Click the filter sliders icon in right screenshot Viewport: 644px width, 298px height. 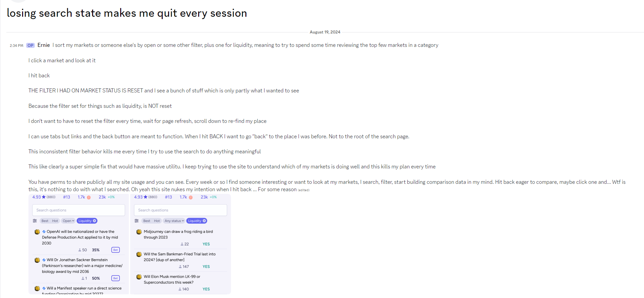(137, 221)
